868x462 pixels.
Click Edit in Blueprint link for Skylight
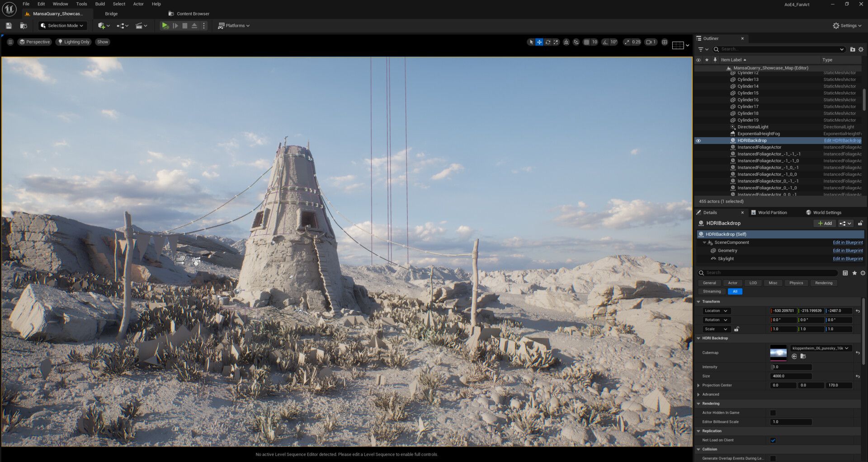click(848, 259)
